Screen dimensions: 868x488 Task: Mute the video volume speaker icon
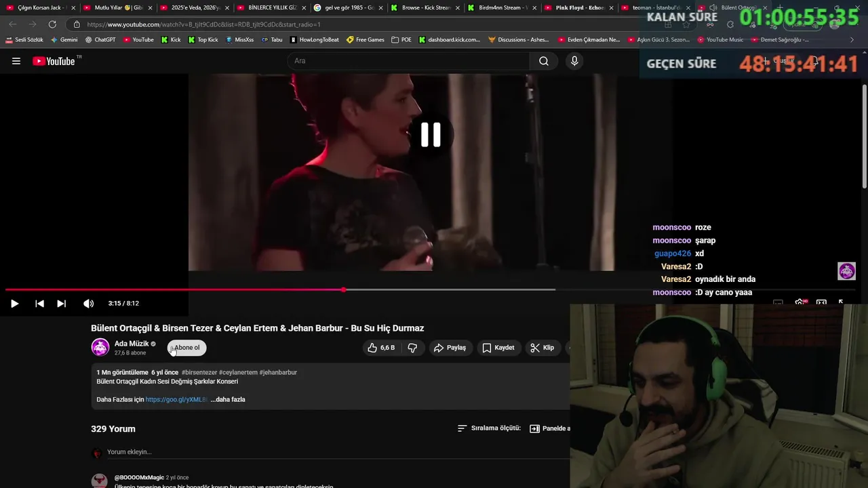(x=88, y=304)
